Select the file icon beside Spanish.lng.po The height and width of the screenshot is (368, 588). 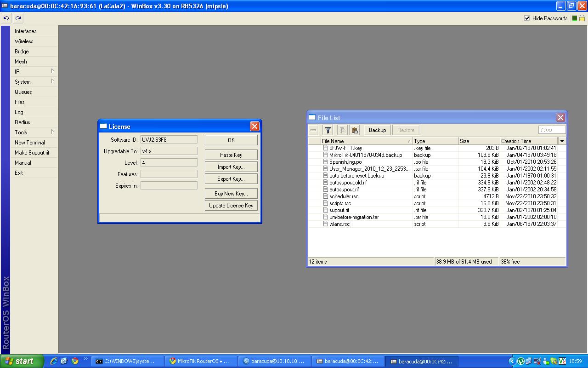point(326,162)
